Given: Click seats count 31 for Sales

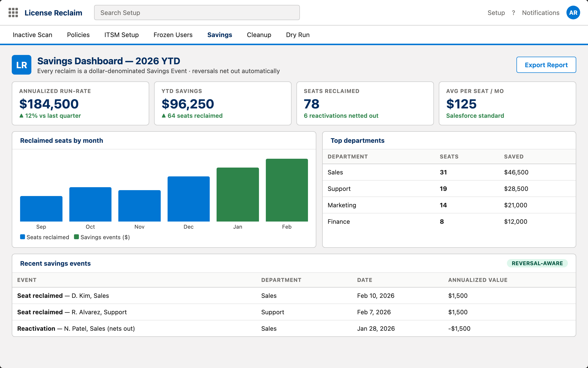Looking at the screenshot, I should [x=443, y=172].
